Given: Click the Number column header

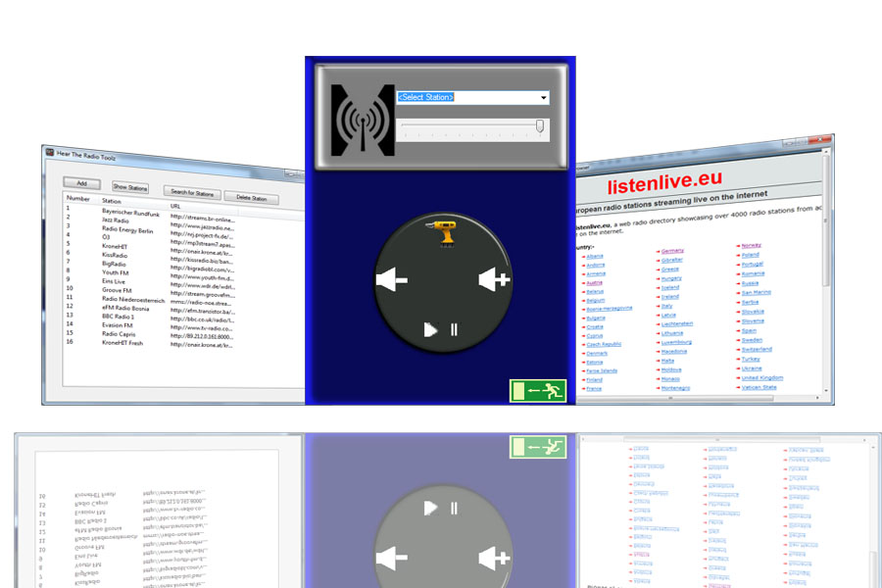Looking at the screenshot, I should pos(78,199).
